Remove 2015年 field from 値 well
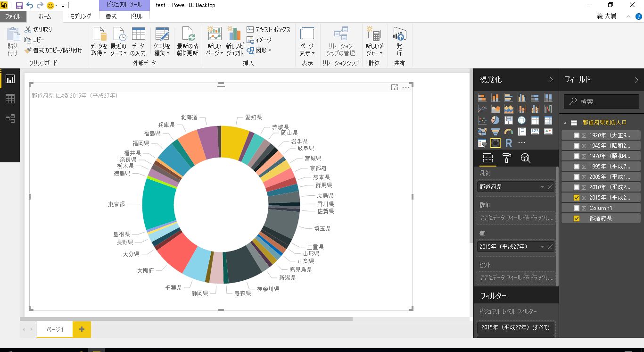Screen dimensions: 644x352 550,247
